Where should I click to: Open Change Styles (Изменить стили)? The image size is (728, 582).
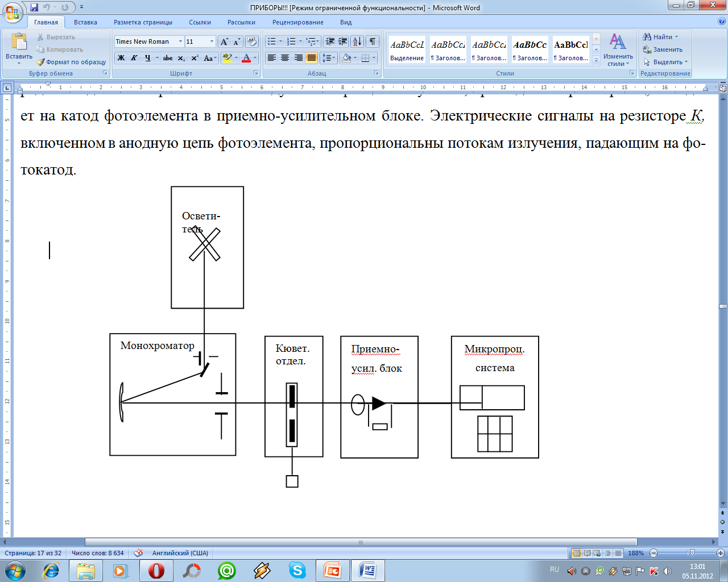[x=618, y=49]
